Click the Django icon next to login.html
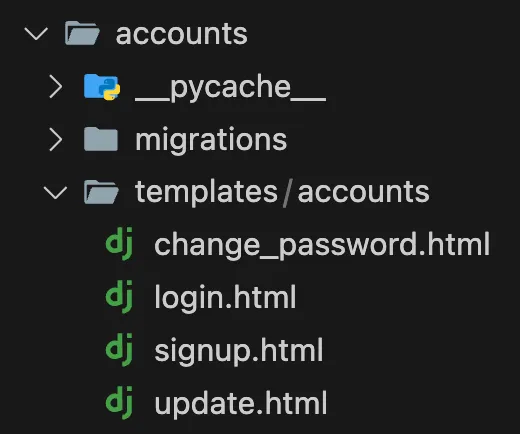 [x=119, y=297]
